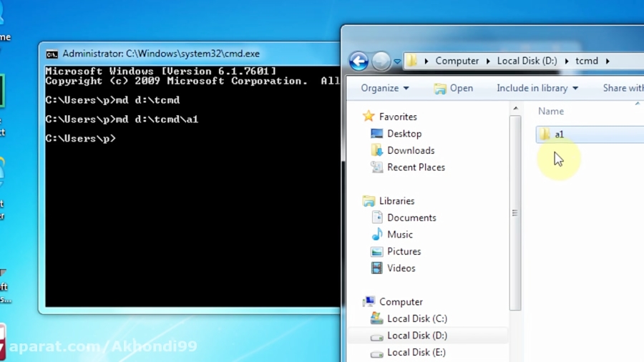The height and width of the screenshot is (362, 644).
Task: Expand arrow after tcmd in breadcrumb
Action: click(x=608, y=62)
